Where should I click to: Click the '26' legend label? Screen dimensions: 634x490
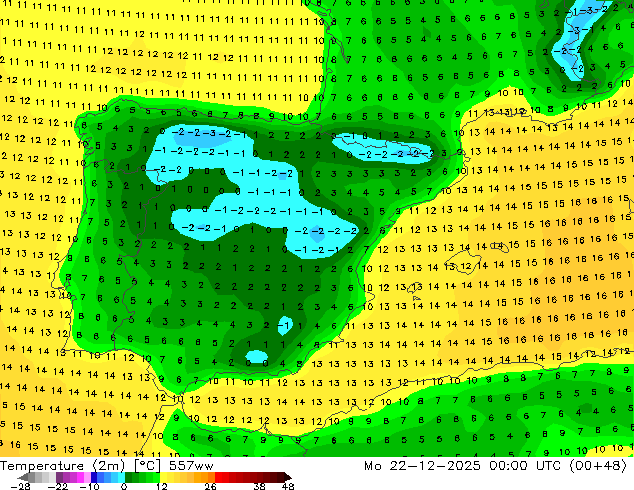point(210,486)
